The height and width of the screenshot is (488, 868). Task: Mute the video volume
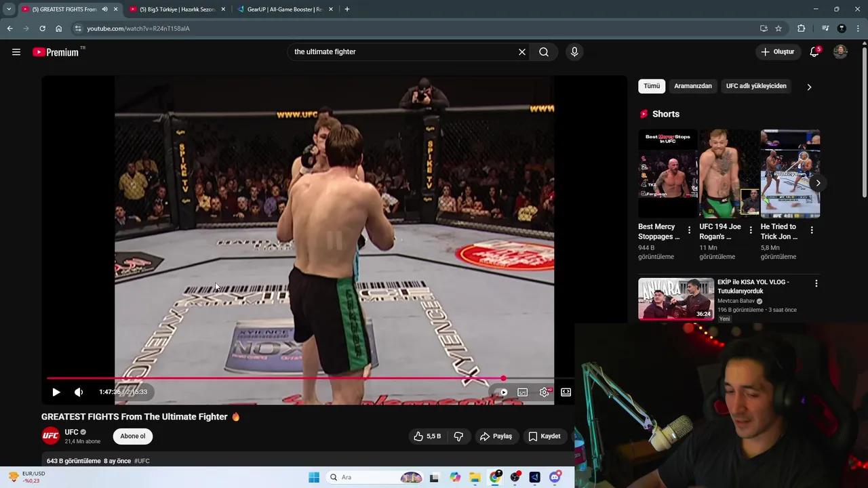[x=79, y=392]
